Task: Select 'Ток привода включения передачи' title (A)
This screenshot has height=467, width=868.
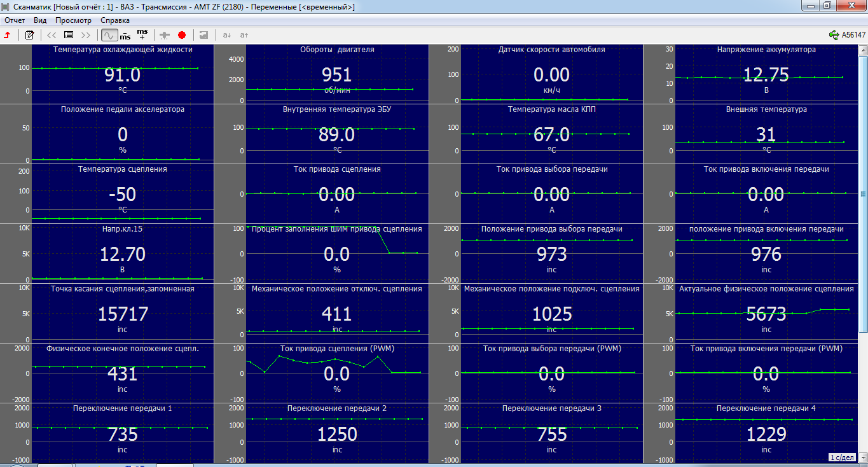Action: [x=766, y=169]
